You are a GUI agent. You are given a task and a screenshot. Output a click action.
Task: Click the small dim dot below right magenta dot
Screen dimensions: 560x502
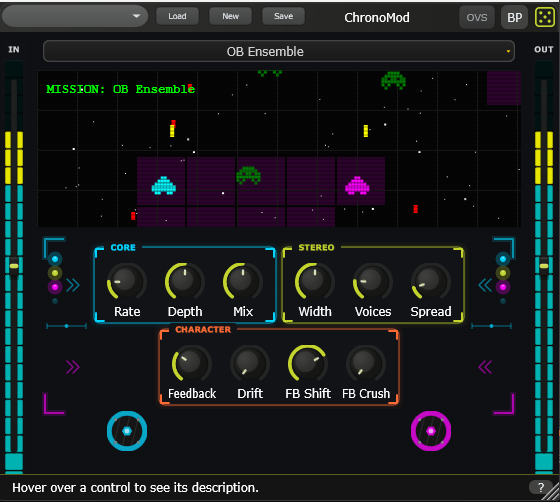(x=503, y=301)
